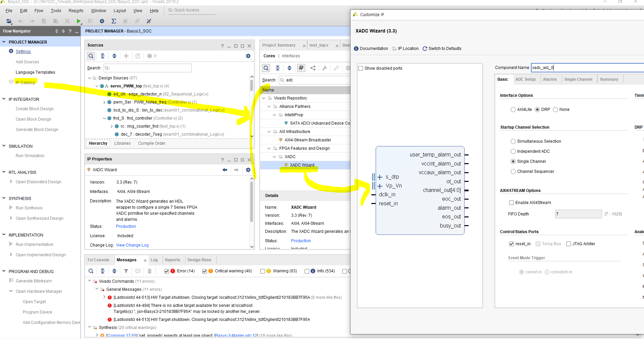Open Sources panel settings gear
Viewport: 644px width, 339px height.
coord(248,56)
